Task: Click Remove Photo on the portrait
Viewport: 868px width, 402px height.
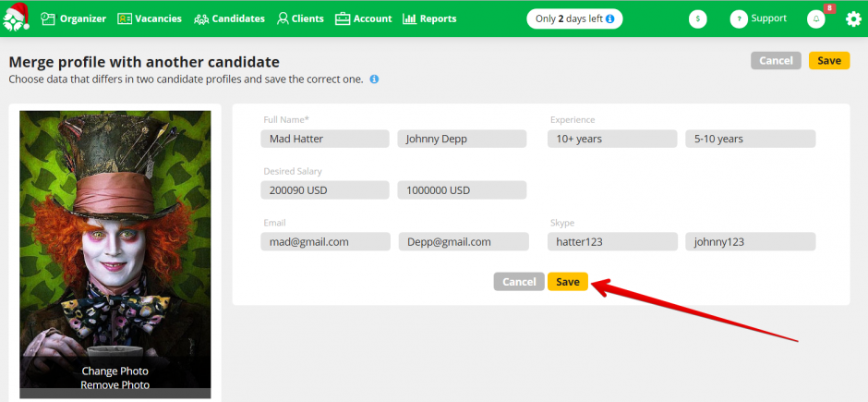Action: tap(115, 385)
